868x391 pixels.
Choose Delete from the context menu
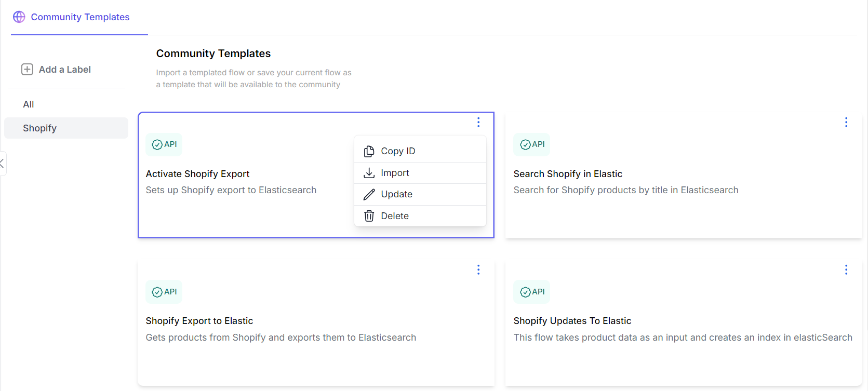(420, 216)
